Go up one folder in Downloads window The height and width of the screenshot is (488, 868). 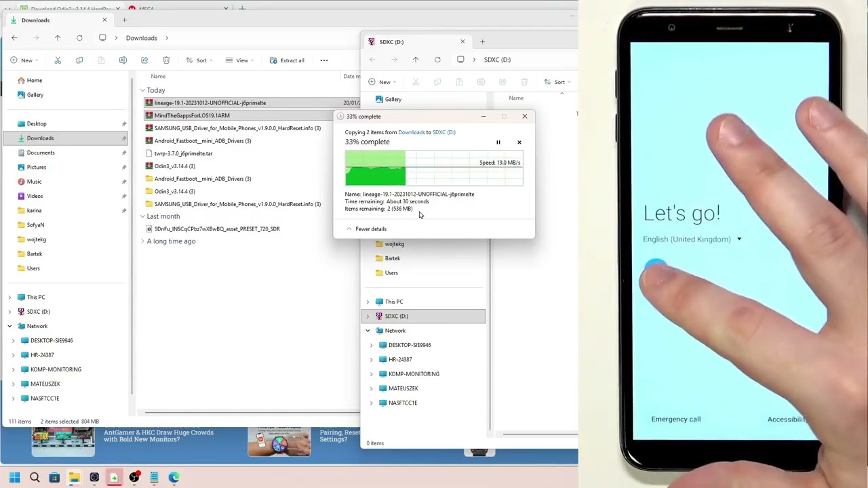pos(58,38)
